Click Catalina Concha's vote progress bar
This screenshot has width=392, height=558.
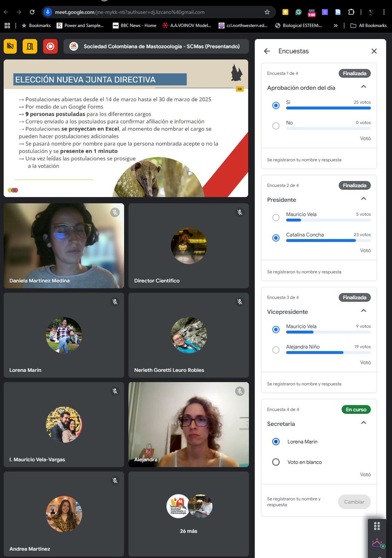point(328,240)
